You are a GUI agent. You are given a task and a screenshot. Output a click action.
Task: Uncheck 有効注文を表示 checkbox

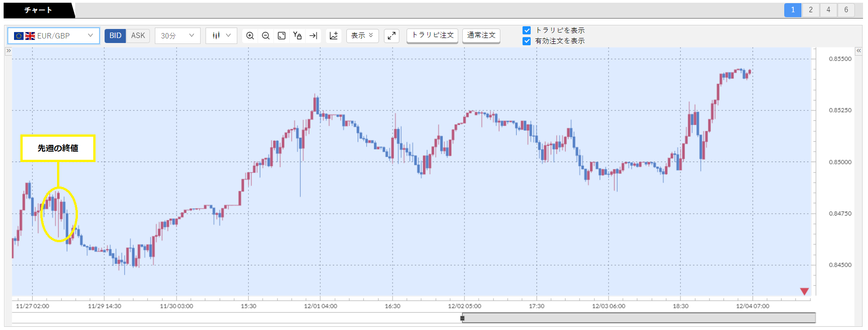tap(527, 41)
